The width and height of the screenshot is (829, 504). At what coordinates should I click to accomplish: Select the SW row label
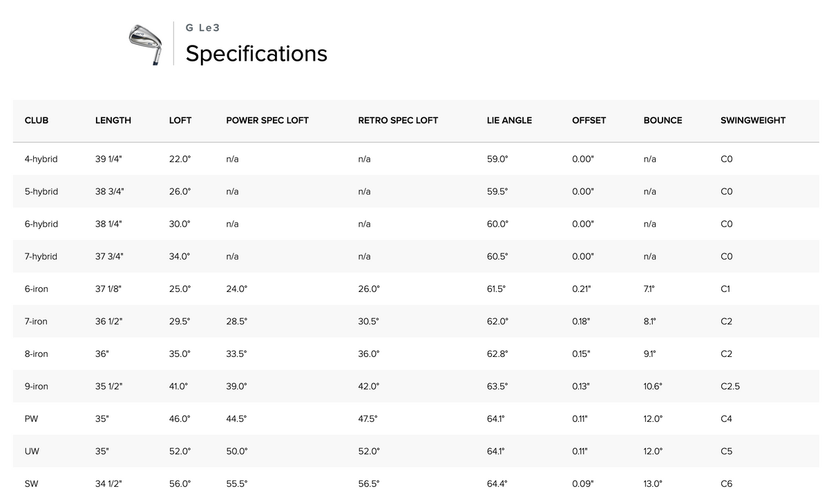[31, 483]
